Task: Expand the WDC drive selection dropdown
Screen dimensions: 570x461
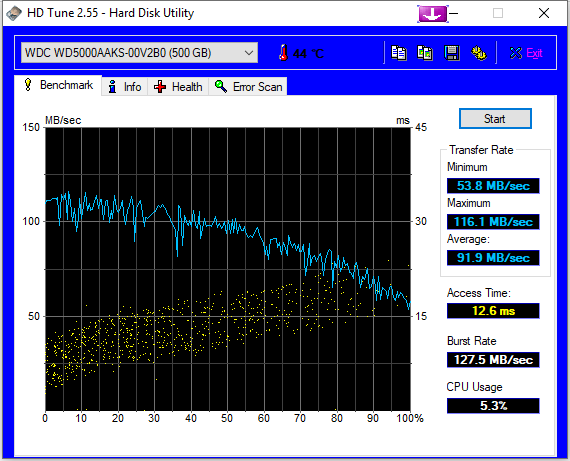Action: pos(139,53)
